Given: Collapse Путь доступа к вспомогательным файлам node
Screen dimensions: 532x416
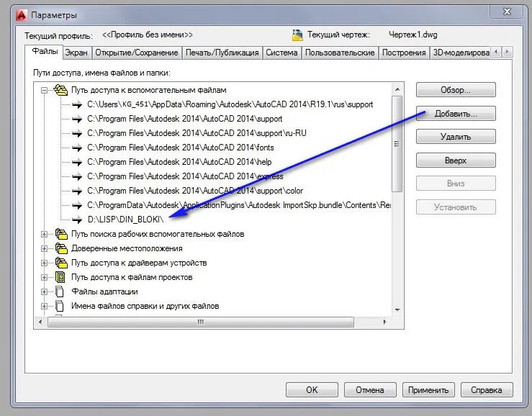Looking at the screenshot, I should pos(44,90).
